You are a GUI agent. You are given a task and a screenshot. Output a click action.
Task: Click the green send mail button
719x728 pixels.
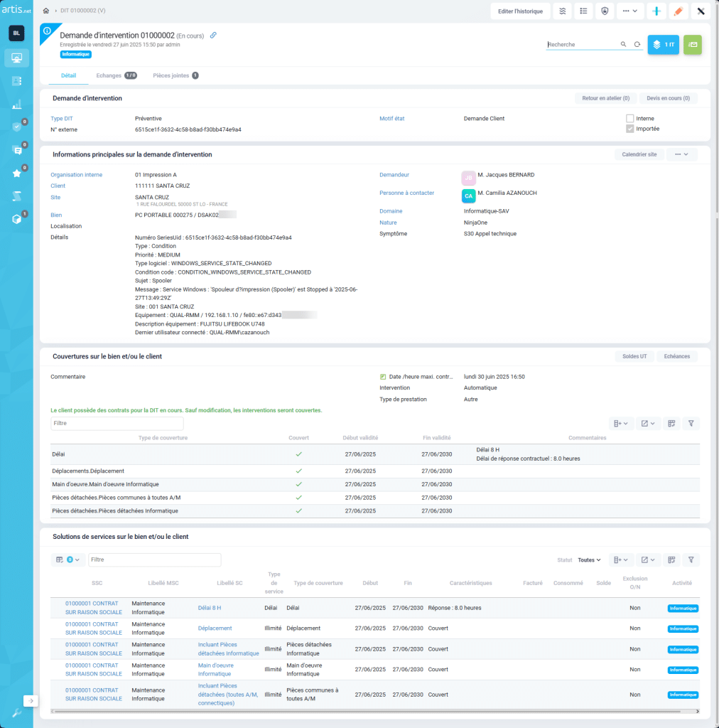point(693,45)
